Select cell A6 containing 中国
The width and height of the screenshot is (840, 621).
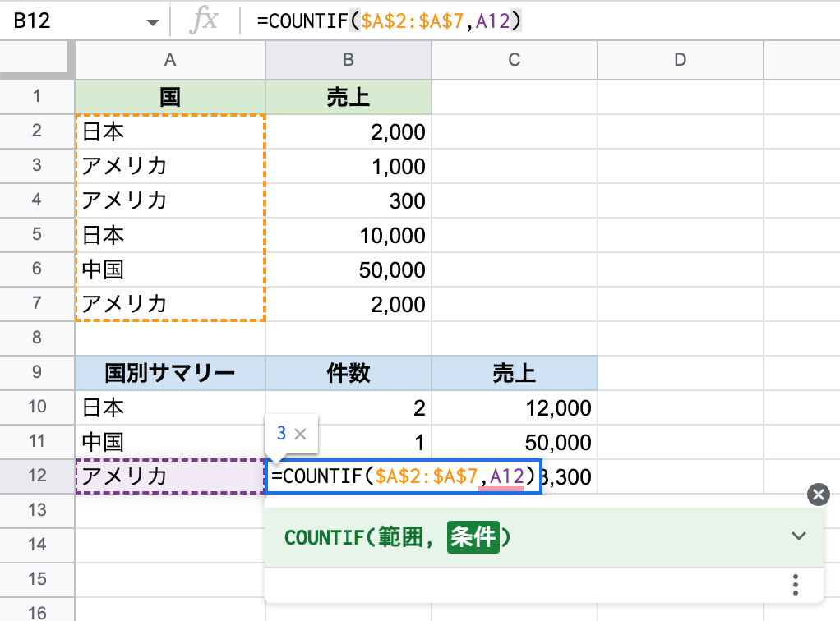(x=170, y=269)
